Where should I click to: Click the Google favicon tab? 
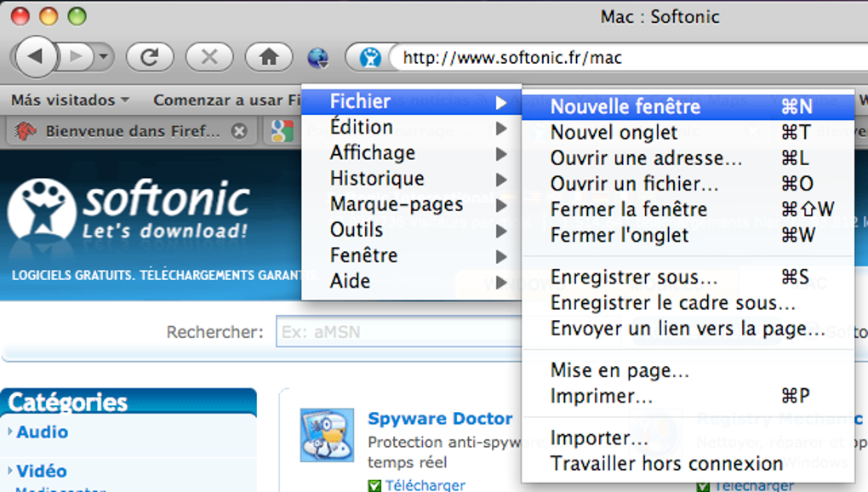click(x=283, y=131)
